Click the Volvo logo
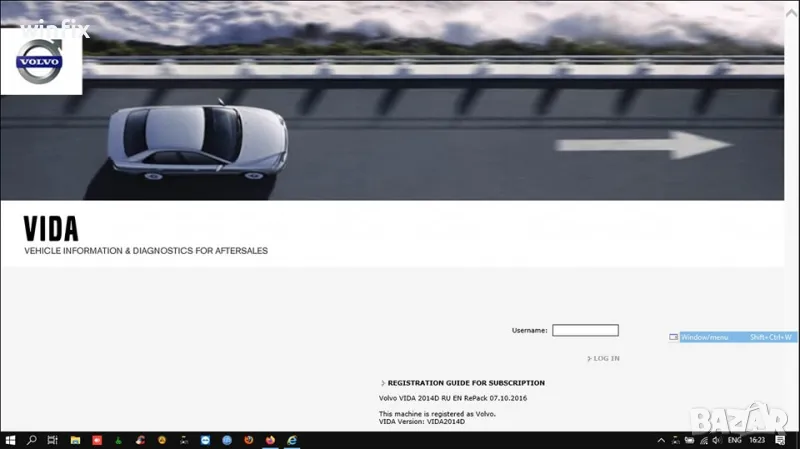The image size is (800, 449). point(40,62)
